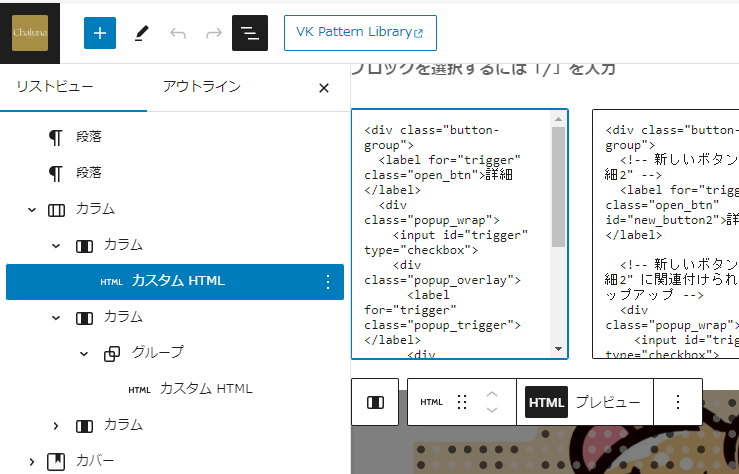Screen dimensions: 739x474
Task: Click the cover icon beside カバー
Action: point(56,461)
